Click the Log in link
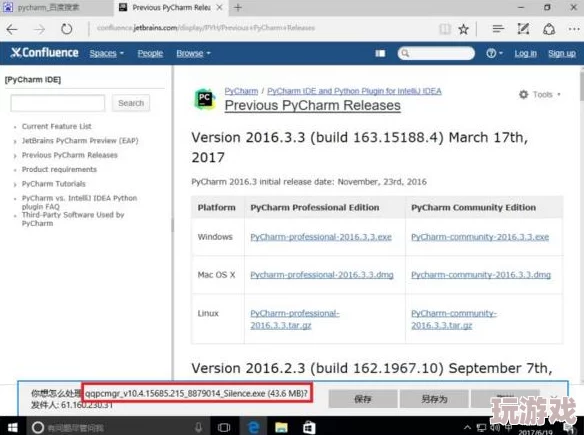This screenshot has height=435, width=584. [526, 53]
